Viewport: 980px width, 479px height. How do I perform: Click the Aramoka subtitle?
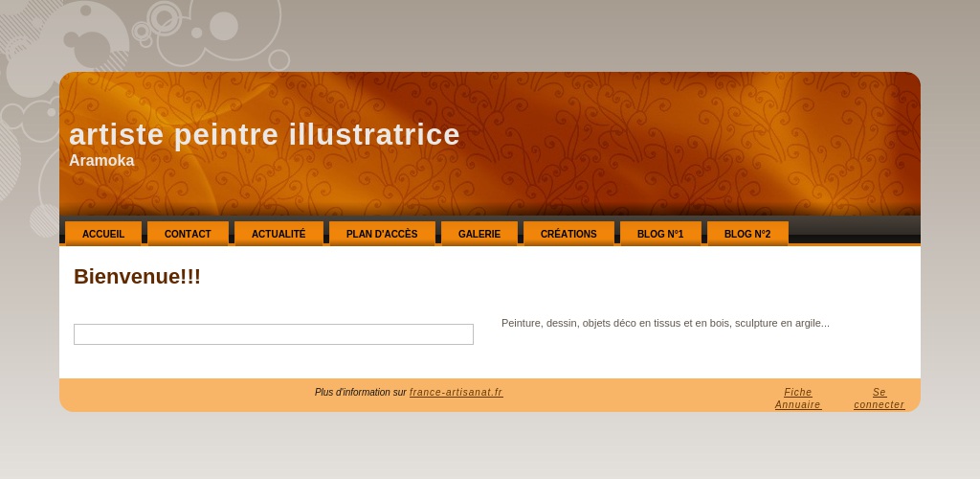click(x=101, y=161)
